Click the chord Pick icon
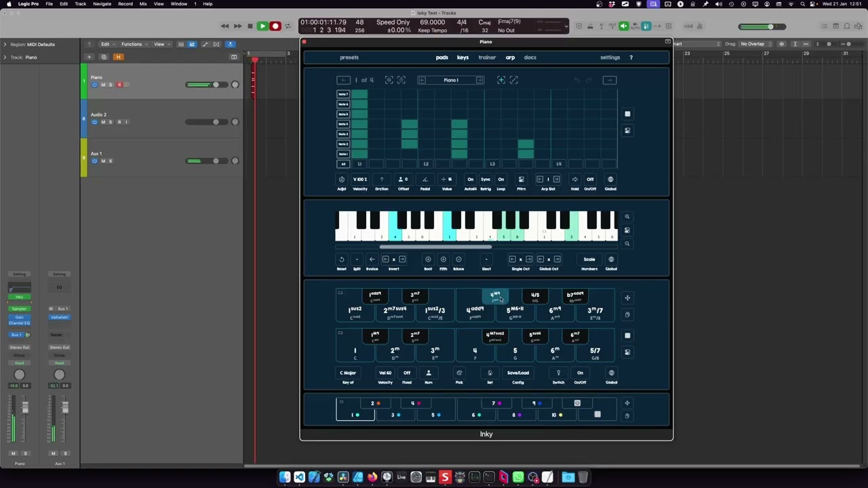The width and height of the screenshot is (868, 488). coord(459,373)
